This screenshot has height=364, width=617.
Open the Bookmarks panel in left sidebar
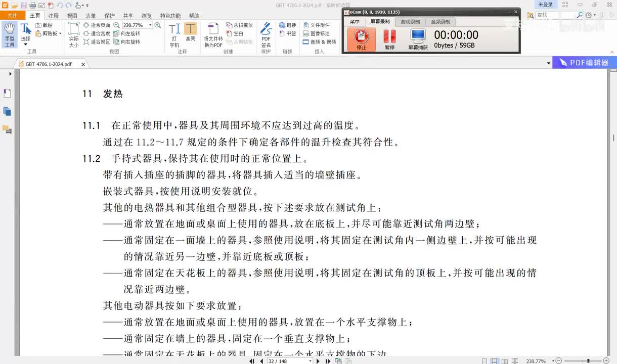pyautogui.click(x=7, y=94)
